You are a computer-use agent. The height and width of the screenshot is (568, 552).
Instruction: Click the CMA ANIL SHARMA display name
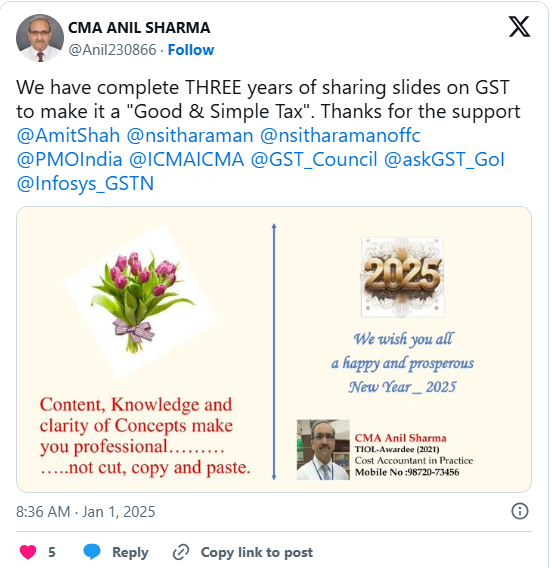pos(139,28)
